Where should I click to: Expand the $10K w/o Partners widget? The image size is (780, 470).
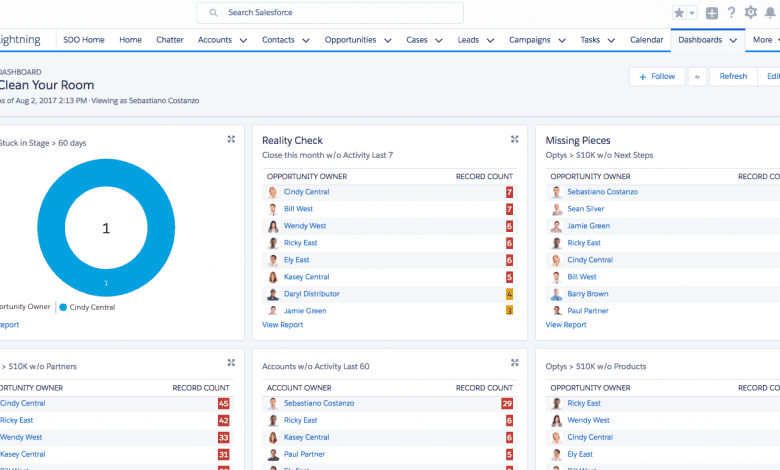pos(231,363)
